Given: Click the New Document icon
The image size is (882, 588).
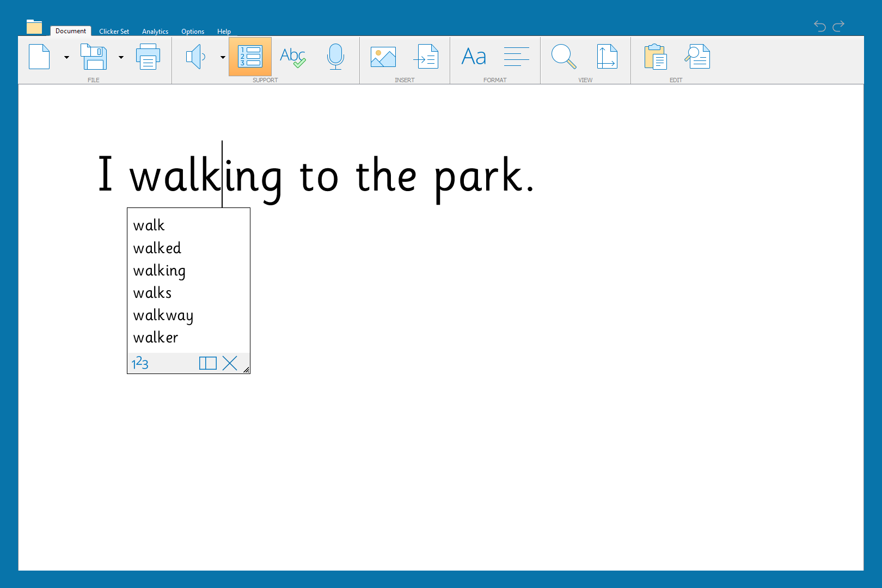Looking at the screenshot, I should click(x=39, y=57).
